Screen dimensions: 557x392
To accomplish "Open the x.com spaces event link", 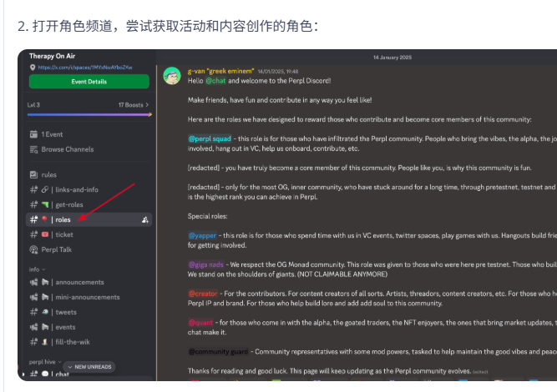I will coord(85,68).
